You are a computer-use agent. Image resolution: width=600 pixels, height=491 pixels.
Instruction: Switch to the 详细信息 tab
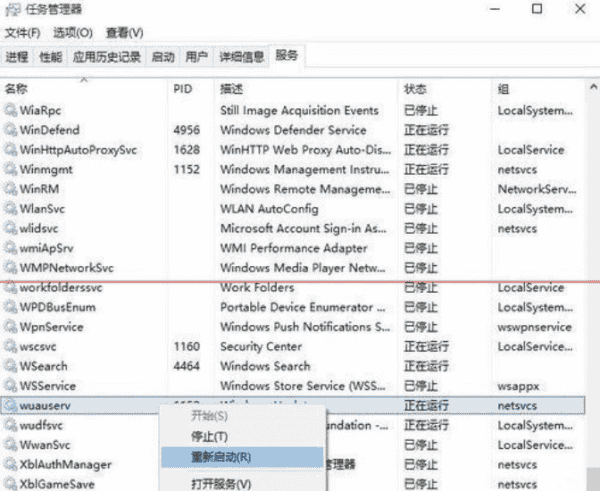(241, 56)
